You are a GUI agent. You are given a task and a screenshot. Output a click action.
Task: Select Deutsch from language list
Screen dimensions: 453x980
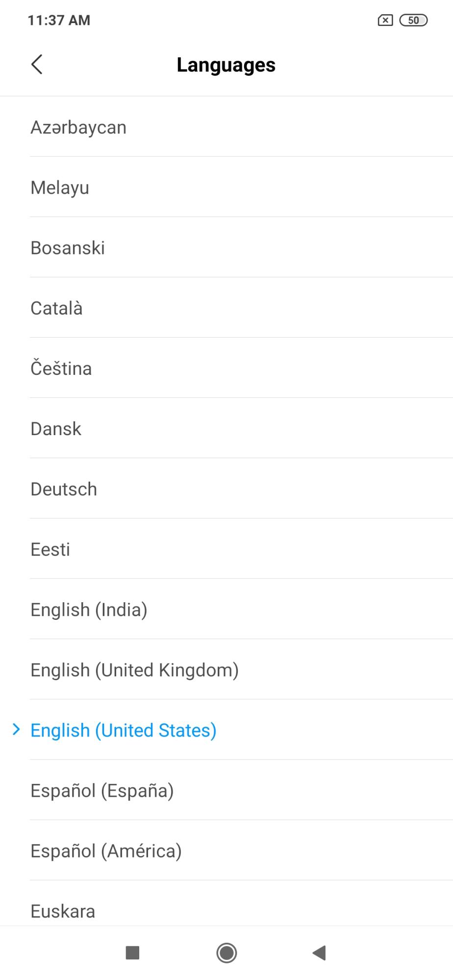64,489
